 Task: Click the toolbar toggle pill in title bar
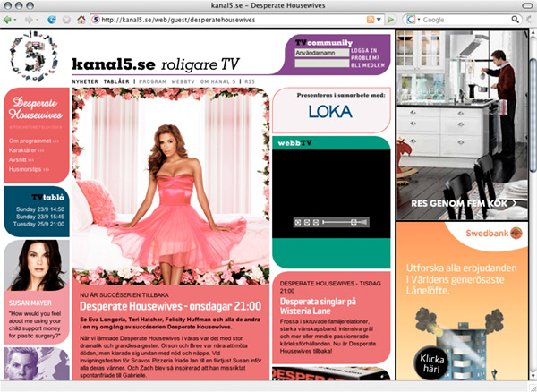click(x=527, y=6)
